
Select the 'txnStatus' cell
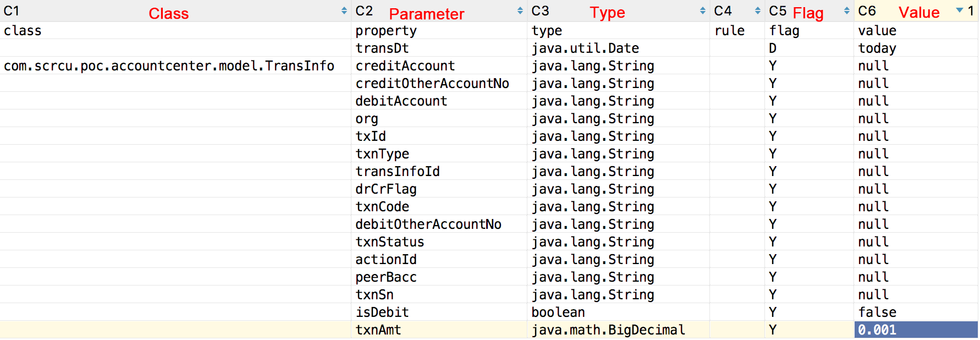pos(439,242)
